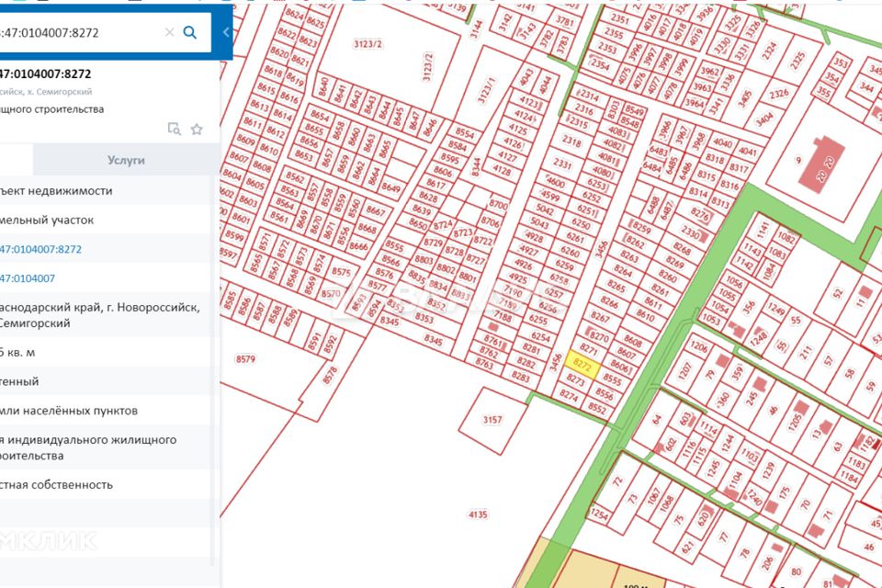Select parcel 1254 near the green road
882x588 pixels.
click(600, 515)
